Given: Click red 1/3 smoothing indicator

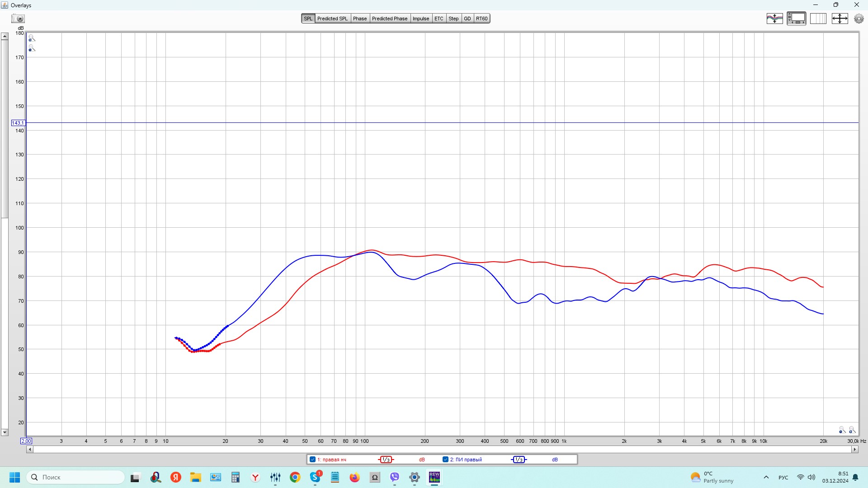Looking at the screenshot, I should pyautogui.click(x=386, y=460).
